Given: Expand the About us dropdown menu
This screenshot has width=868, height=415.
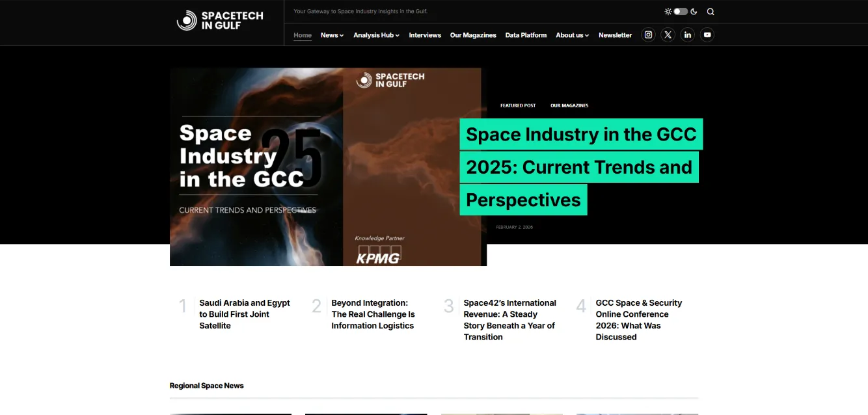Looking at the screenshot, I should click(x=572, y=35).
